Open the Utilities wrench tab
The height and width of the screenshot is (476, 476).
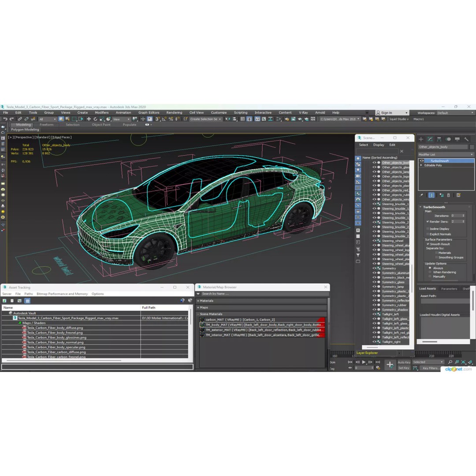pos(466,139)
